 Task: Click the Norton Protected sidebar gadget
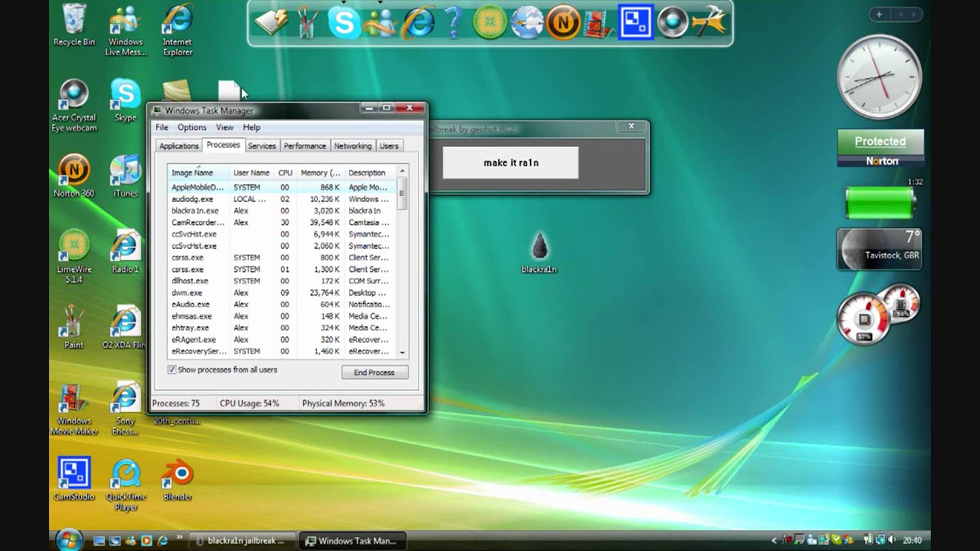tap(880, 148)
